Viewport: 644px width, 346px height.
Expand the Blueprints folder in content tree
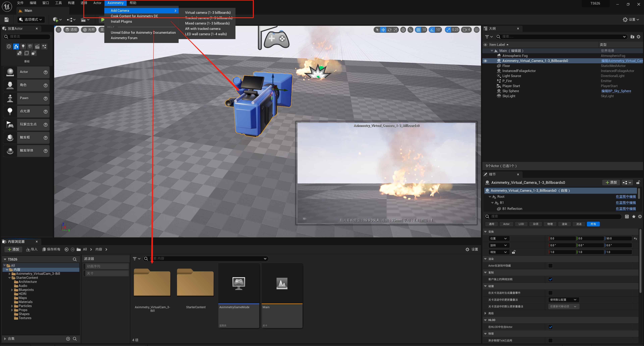click(12, 290)
